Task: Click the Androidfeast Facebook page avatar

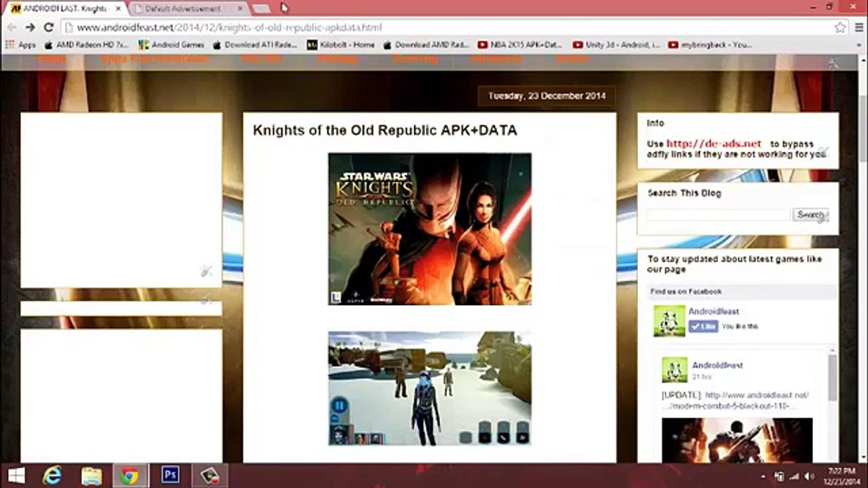Action: point(669,321)
